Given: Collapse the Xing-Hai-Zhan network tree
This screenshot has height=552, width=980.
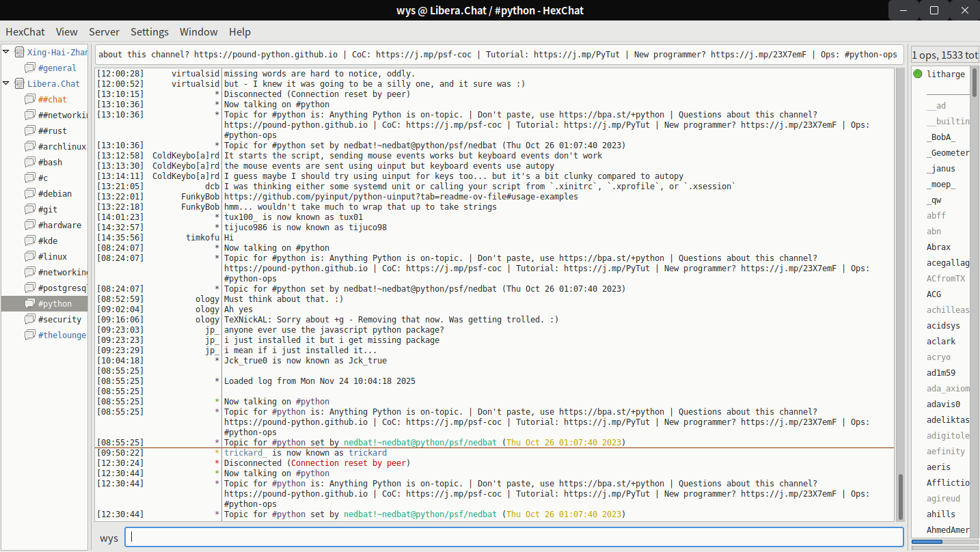Looking at the screenshot, I should (x=6, y=52).
